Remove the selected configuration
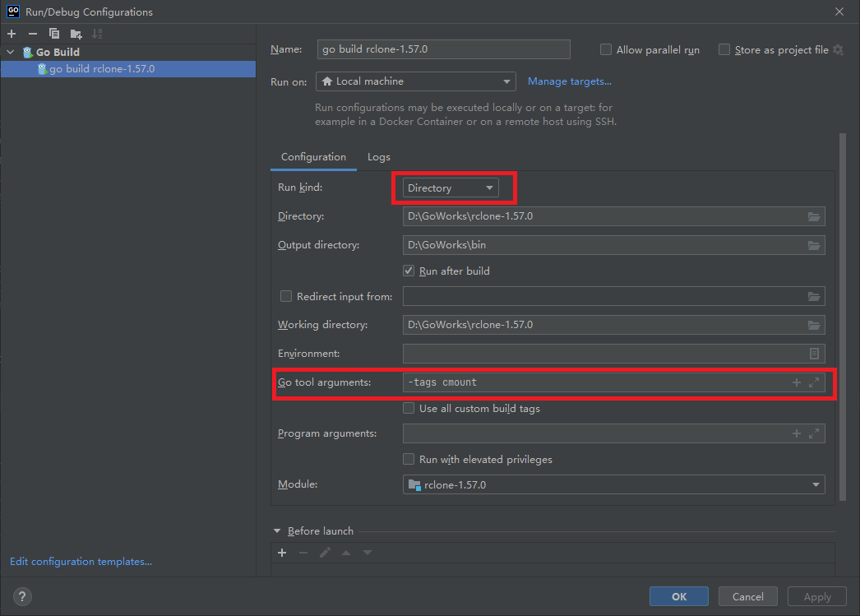Viewport: 860px width, 616px height. click(33, 34)
